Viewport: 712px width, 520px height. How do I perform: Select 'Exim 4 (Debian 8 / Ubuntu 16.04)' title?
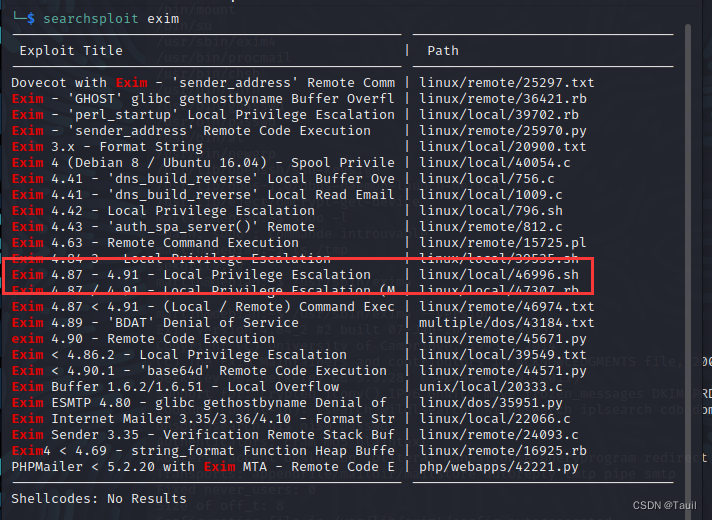203,163
